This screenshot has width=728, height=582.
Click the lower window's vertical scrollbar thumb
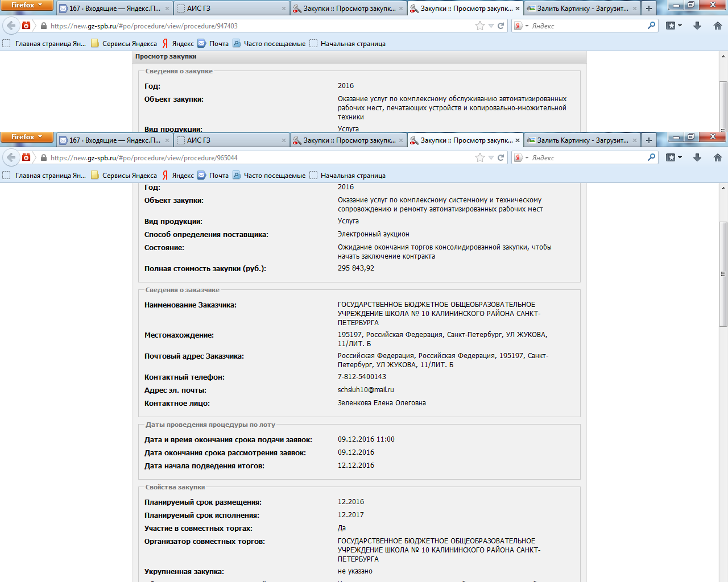[723, 274]
